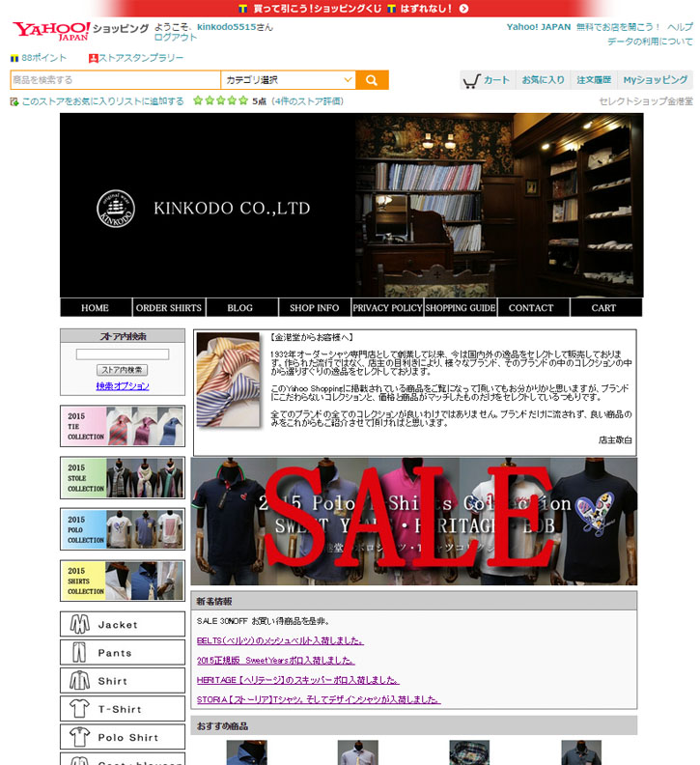Open the ヘルプ link
700x765 pixels.
(680, 27)
